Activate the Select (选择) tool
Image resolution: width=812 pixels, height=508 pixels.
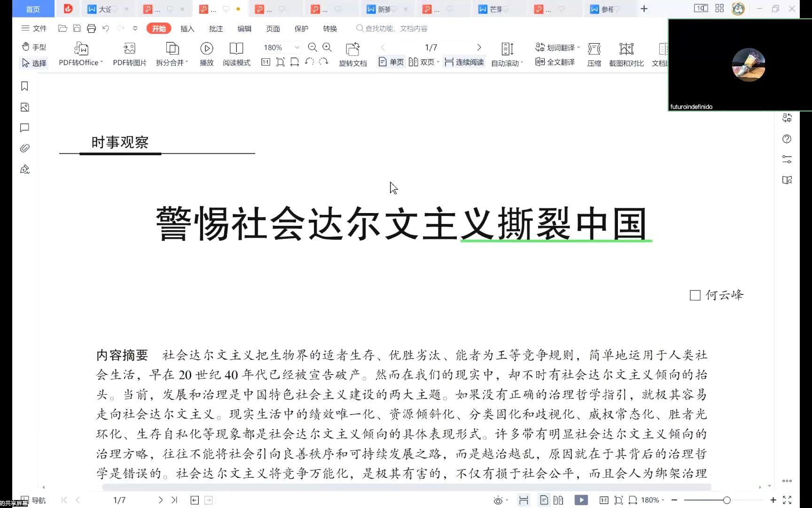pos(34,63)
